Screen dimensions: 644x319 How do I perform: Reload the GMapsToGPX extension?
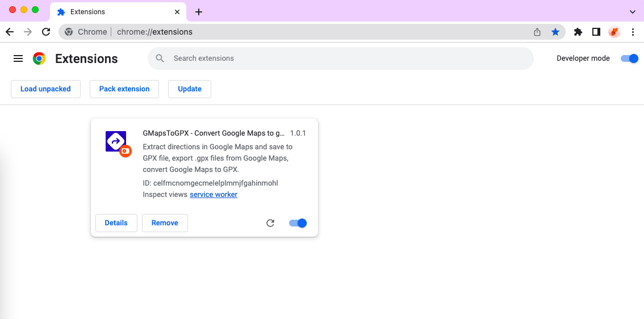coord(270,223)
